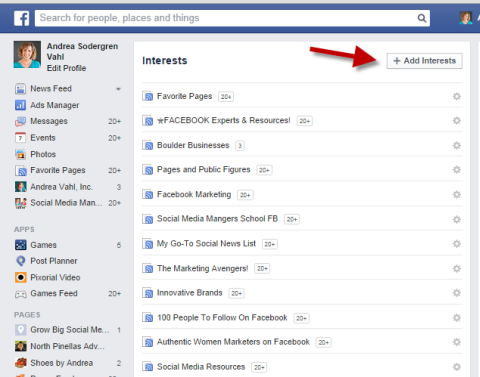Open Boulder Businesses list

193,145
